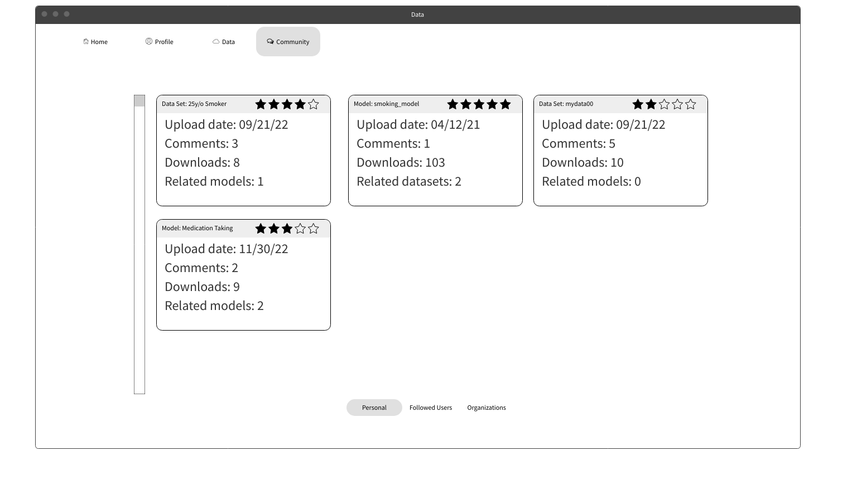Screen dimensions: 852x504
Task: Select the Community tab
Action: 288,42
